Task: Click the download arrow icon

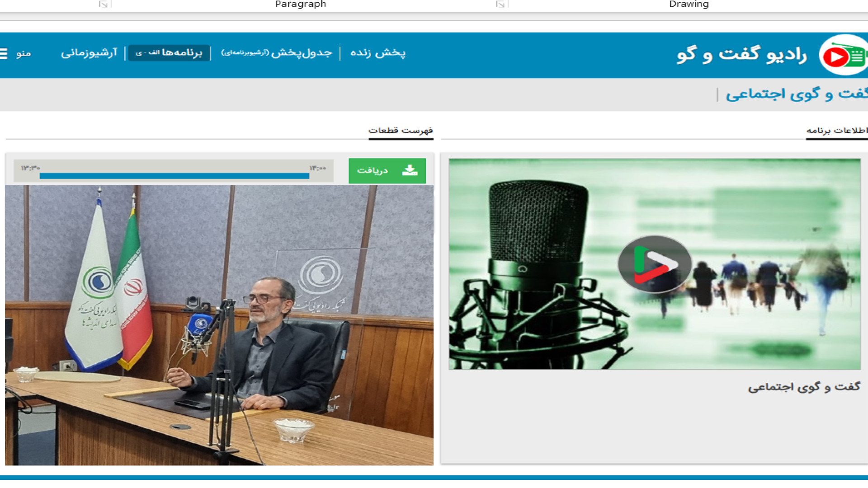Action: [410, 170]
